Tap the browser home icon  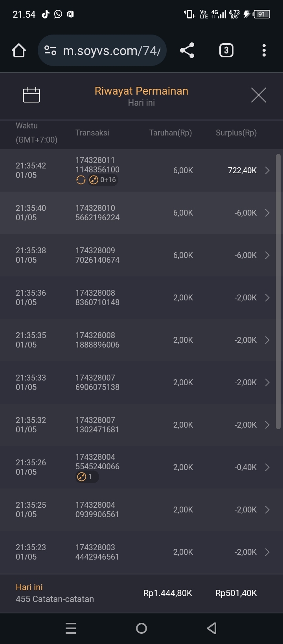(19, 51)
